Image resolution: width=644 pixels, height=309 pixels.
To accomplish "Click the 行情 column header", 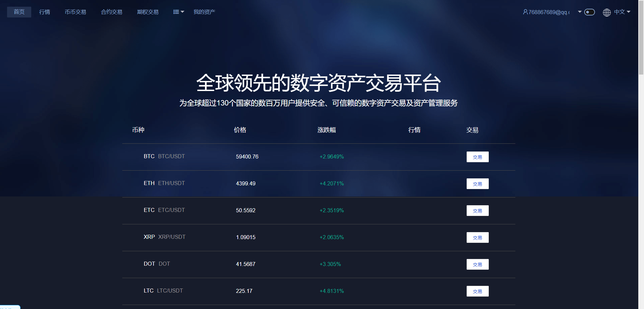I will [x=414, y=130].
